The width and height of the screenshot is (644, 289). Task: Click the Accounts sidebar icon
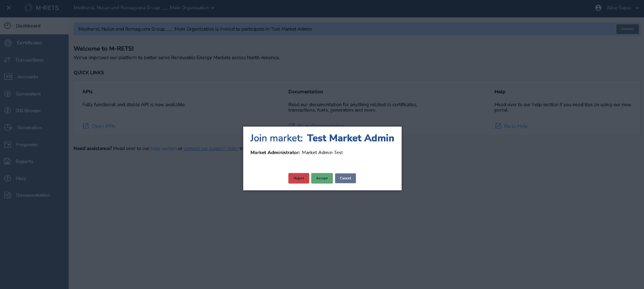point(8,77)
